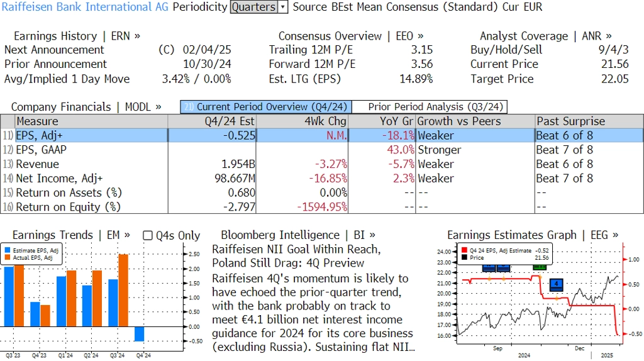Screen dimensions: 644x361
Task: Open Consensus Overview EEO section
Action: click(x=351, y=36)
